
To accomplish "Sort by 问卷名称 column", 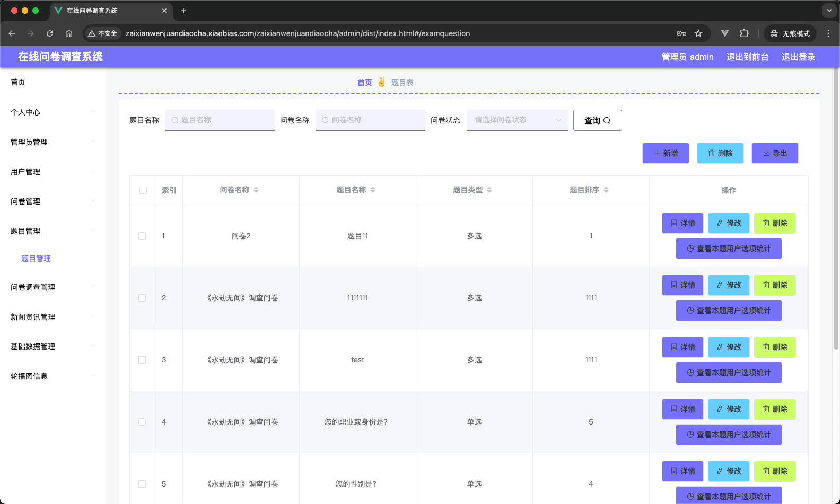I will click(256, 190).
